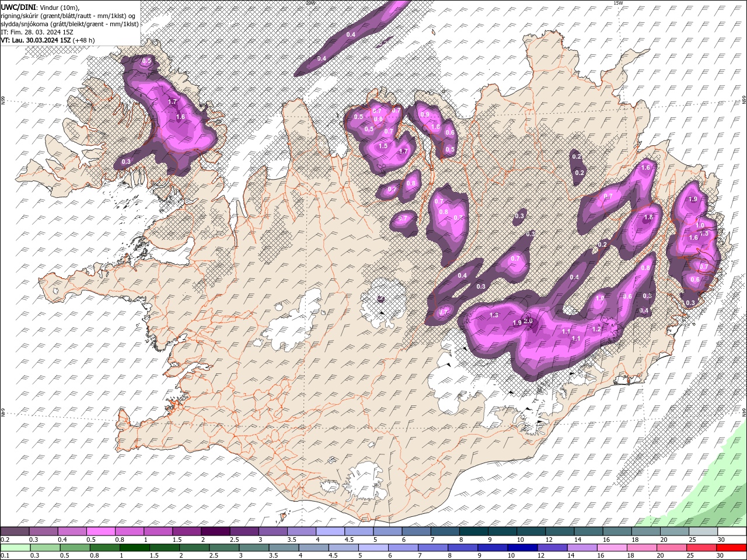
Task: Pick the upper legend swatch starting at 0.5
Action: point(100,531)
